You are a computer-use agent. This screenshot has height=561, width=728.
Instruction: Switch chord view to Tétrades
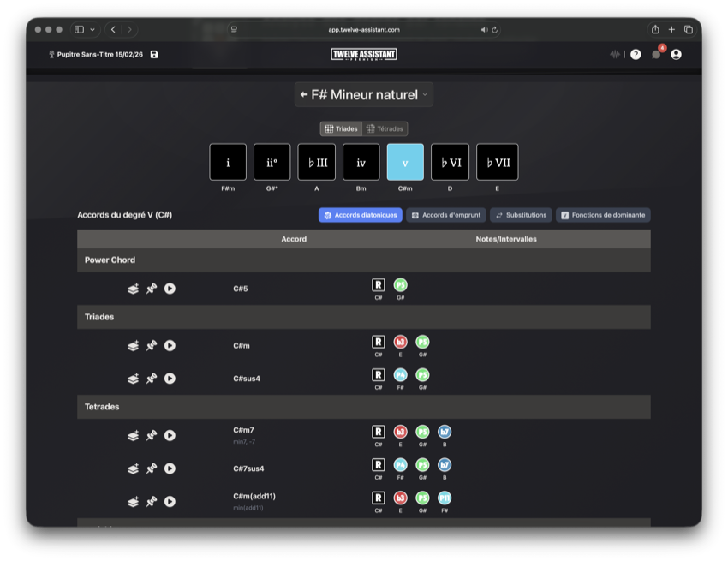tap(385, 129)
